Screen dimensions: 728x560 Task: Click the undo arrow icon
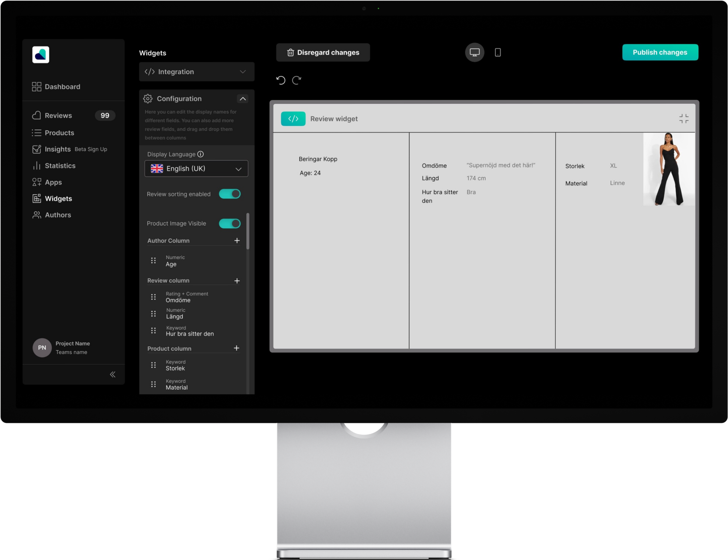[281, 80]
